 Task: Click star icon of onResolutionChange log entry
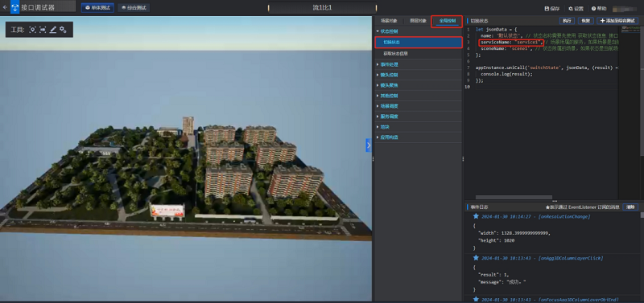point(476,216)
